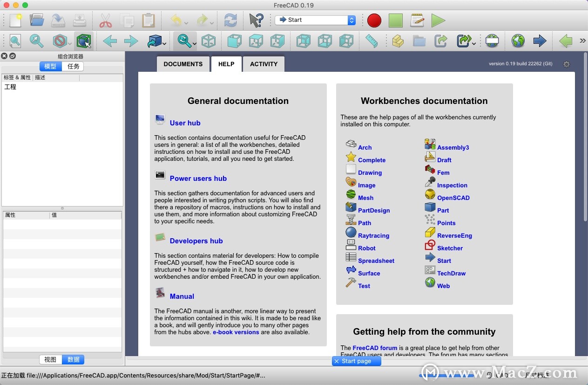Viewport: 588px width, 385px height.
Task: Click the settings gear on Start page
Action: pos(567,64)
